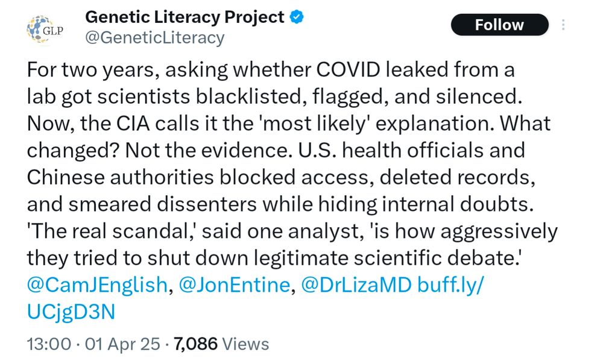Screen dimensions: 603x364
Task: Click the quoted phrase 'most likely'
Action: (315, 124)
